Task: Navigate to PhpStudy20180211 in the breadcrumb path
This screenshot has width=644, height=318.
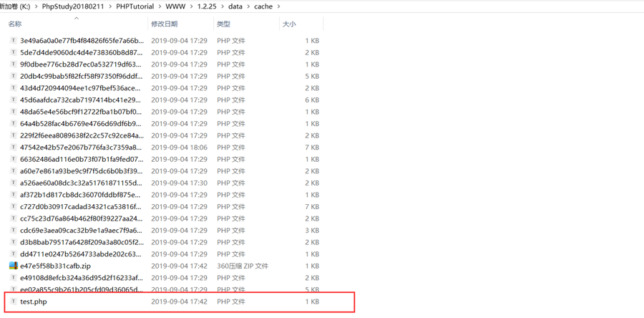Action: pyautogui.click(x=72, y=6)
